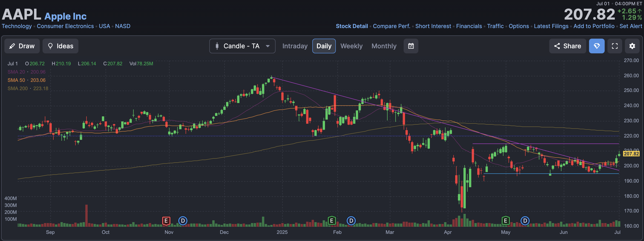Click the H 210.19 high value

click(x=61, y=63)
